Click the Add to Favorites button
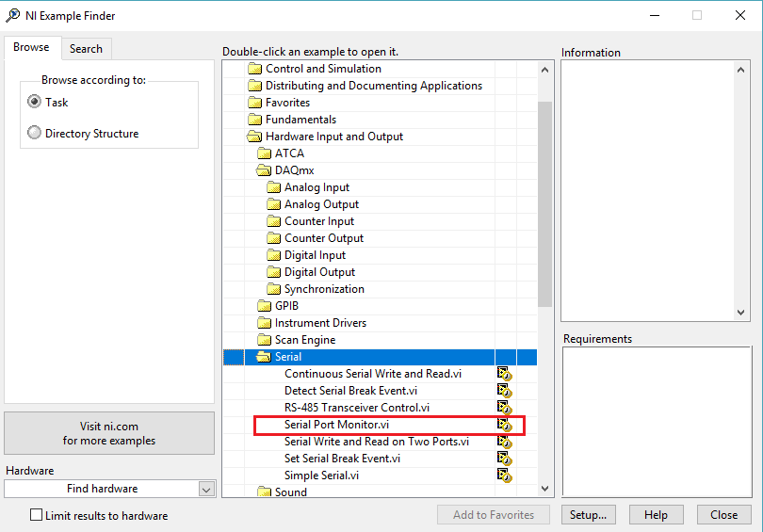The image size is (763, 532). [x=494, y=514]
